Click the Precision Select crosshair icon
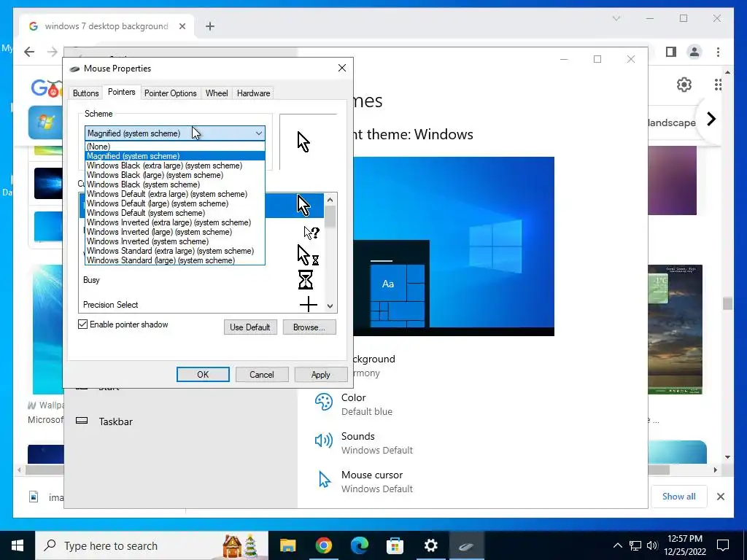 309,304
